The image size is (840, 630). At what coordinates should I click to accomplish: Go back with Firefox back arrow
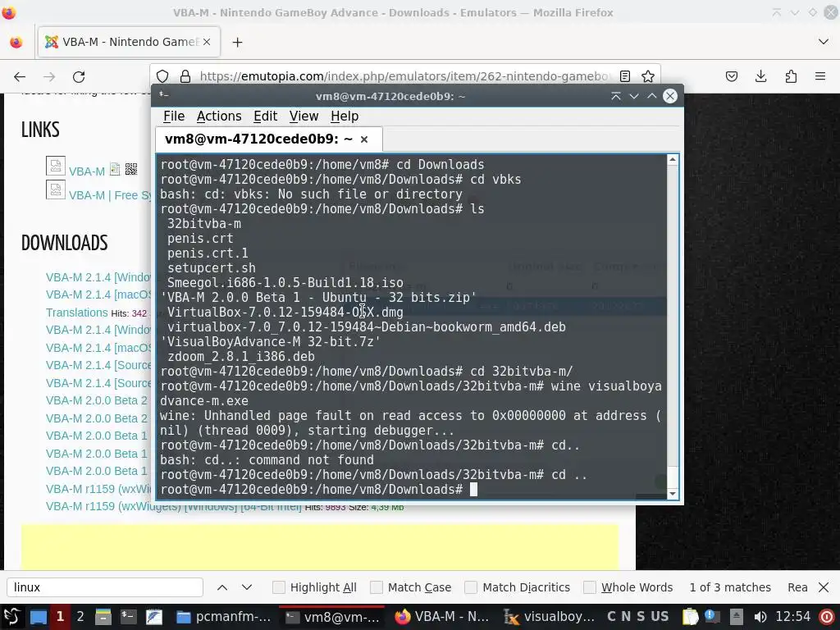coord(20,76)
